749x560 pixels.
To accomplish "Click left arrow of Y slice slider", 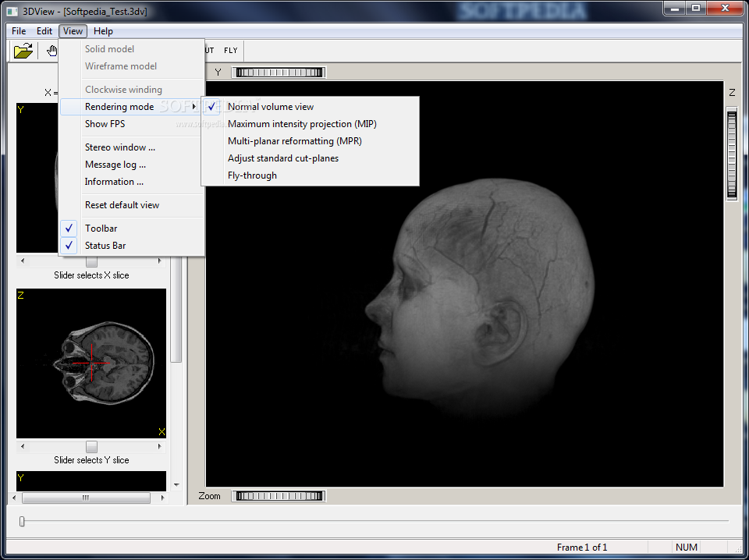I will [23, 446].
